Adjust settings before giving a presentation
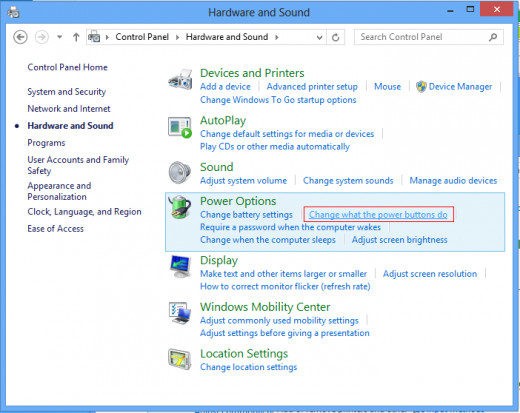This screenshot has width=520, height=413. click(x=285, y=333)
